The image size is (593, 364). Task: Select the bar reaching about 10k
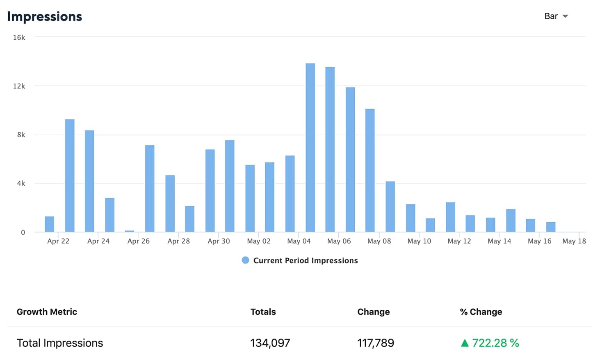tap(370, 171)
